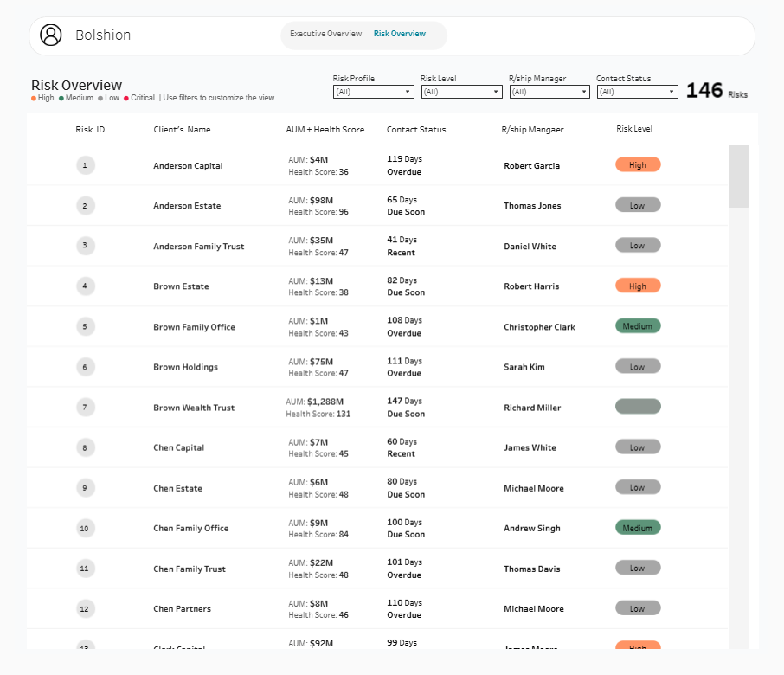Click the blank risk badge for Brown Wealth Trust
784x675 pixels.
638,407
